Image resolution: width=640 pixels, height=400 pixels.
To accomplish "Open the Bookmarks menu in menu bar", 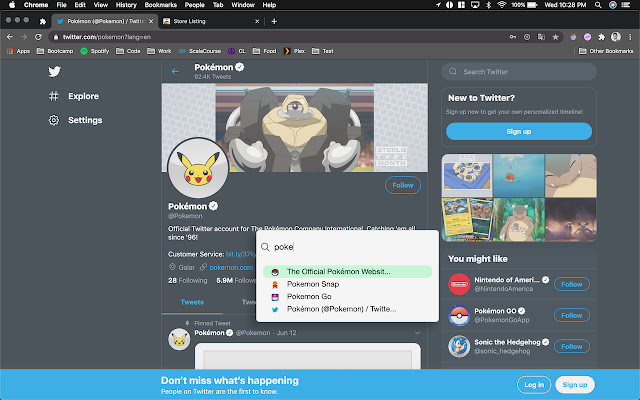I will [161, 5].
